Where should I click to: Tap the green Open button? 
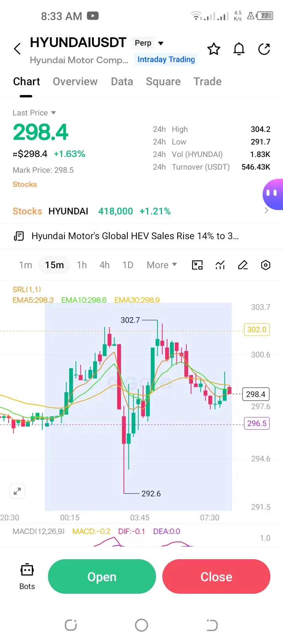pos(102,576)
